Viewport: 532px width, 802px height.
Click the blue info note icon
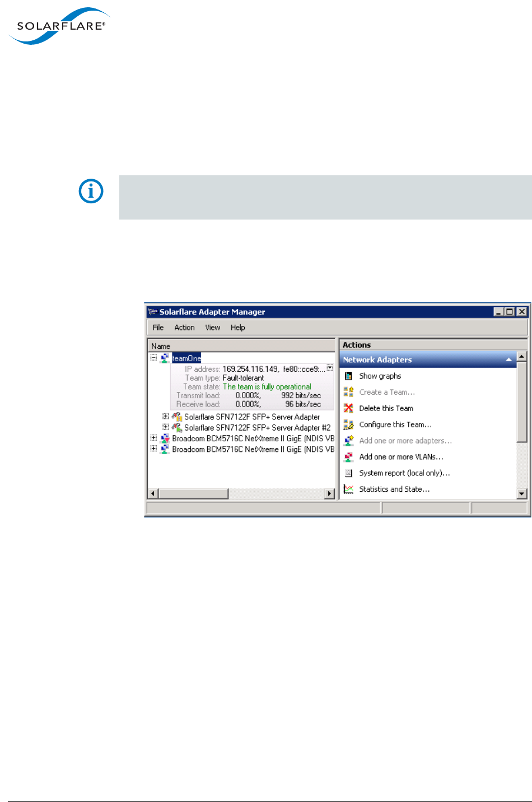91,192
